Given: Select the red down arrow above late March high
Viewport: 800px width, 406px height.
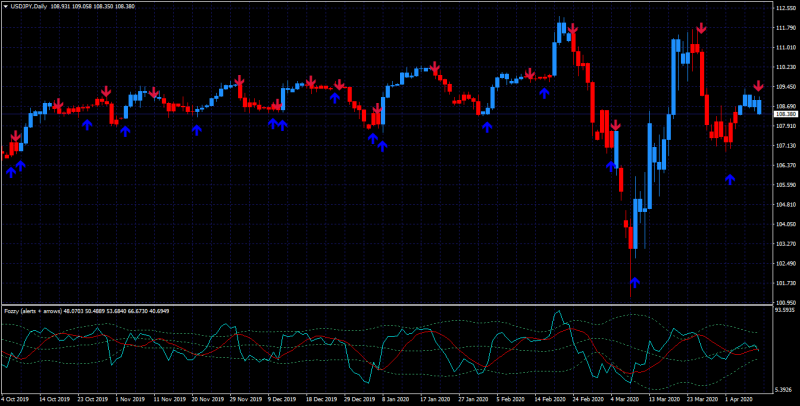Looking at the screenshot, I should [x=701, y=28].
